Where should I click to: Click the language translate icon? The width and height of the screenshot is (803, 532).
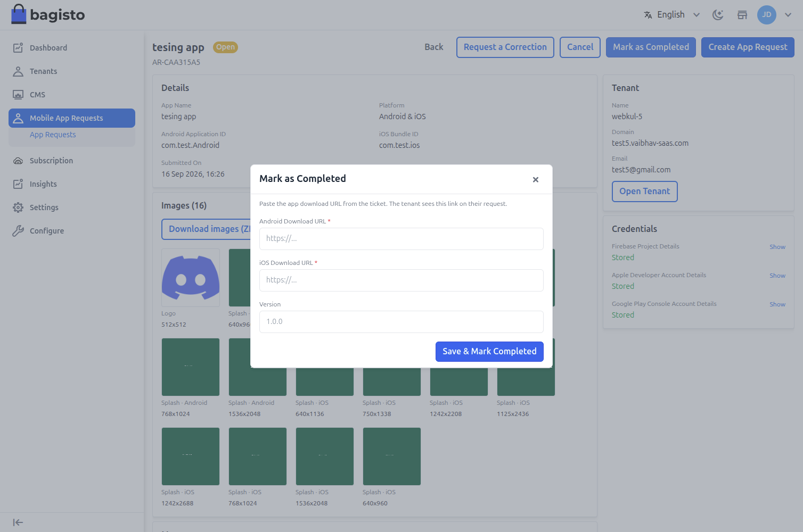(x=648, y=15)
